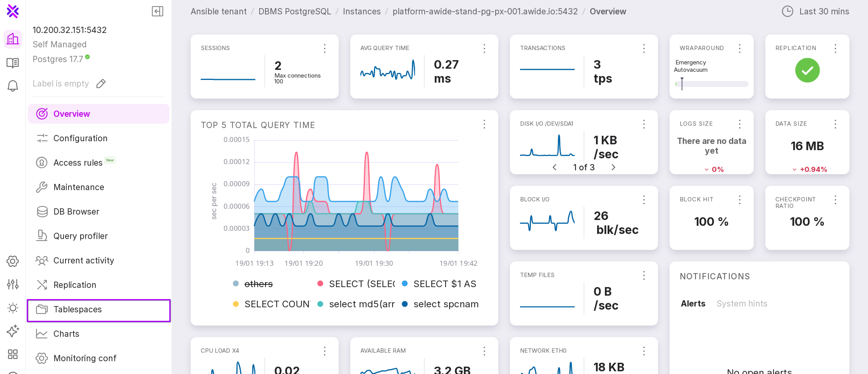Click the edit label pencil icon
The width and height of the screenshot is (868, 374).
[x=101, y=84]
